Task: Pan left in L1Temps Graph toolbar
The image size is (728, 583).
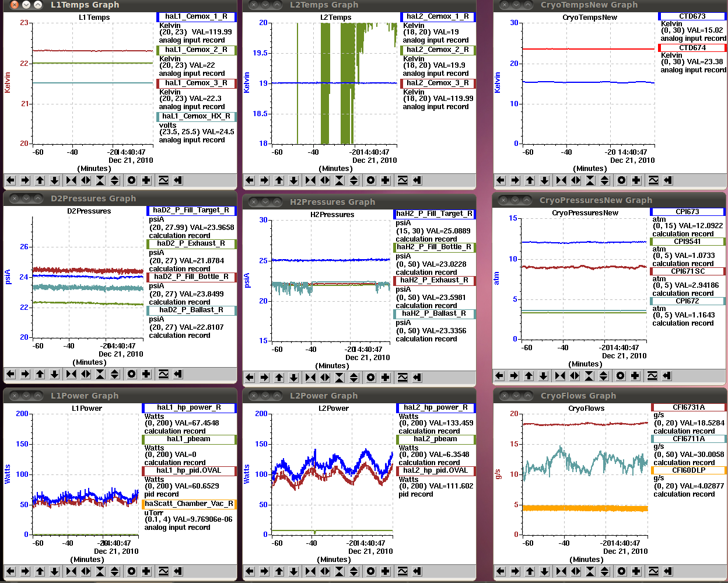Action: coord(10,180)
